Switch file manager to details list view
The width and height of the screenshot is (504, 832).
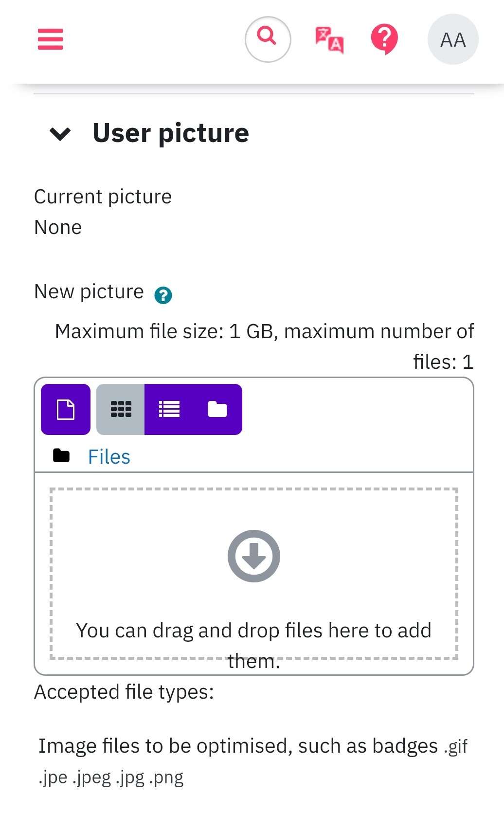pos(169,409)
